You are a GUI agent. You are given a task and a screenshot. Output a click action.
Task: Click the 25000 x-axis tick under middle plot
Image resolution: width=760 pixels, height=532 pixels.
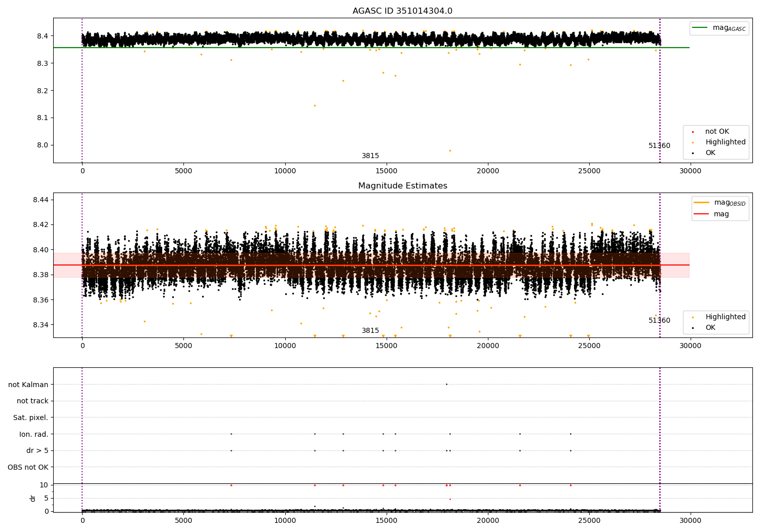pos(589,346)
